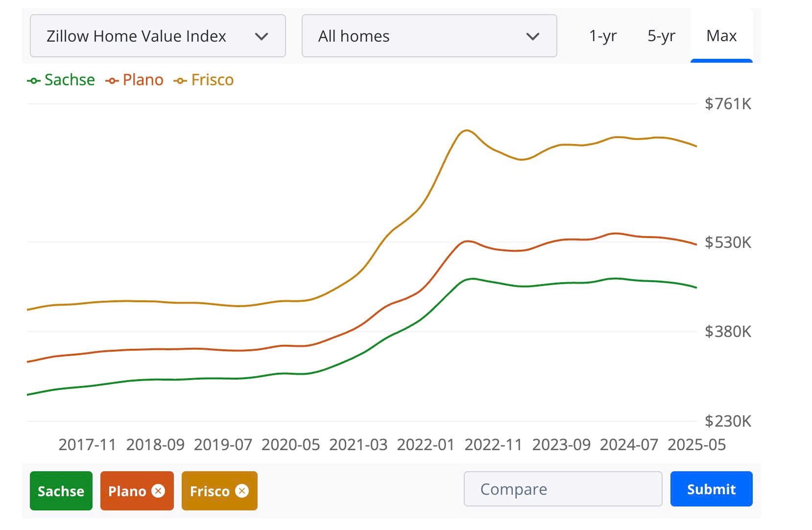Remove Plano with its X icon
This screenshot has width=812, height=530.
point(158,491)
